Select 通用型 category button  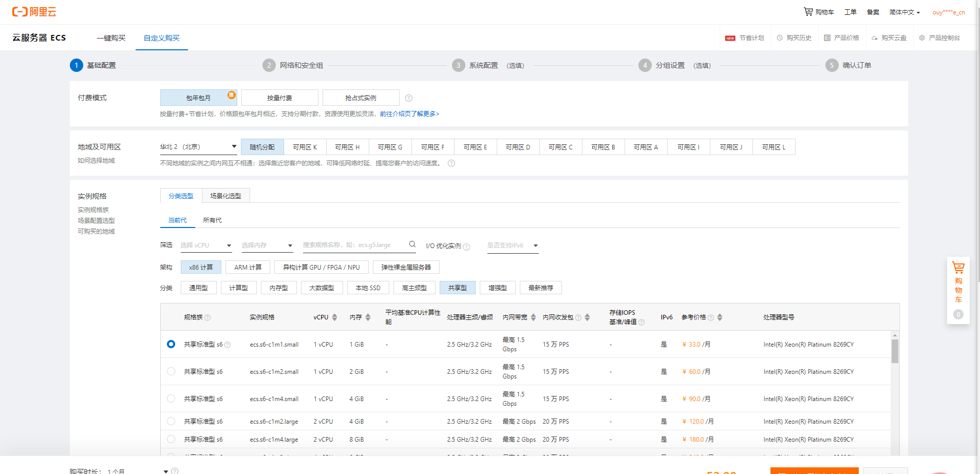point(198,288)
